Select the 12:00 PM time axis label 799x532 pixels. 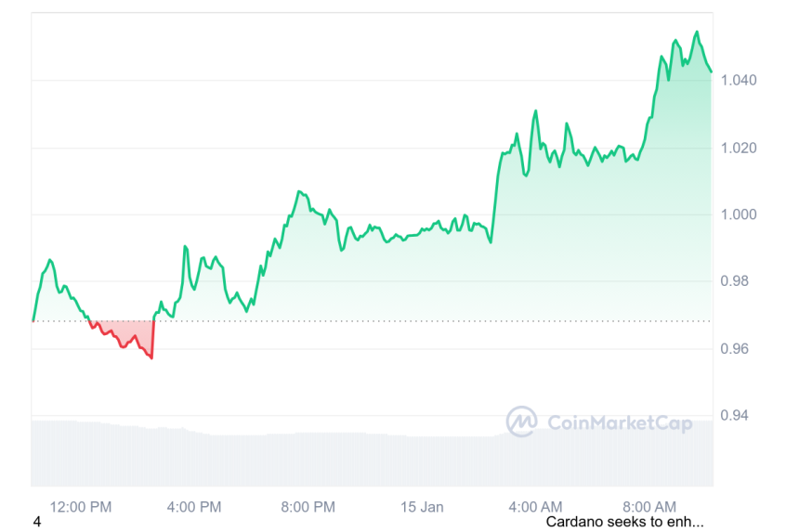click(x=81, y=507)
